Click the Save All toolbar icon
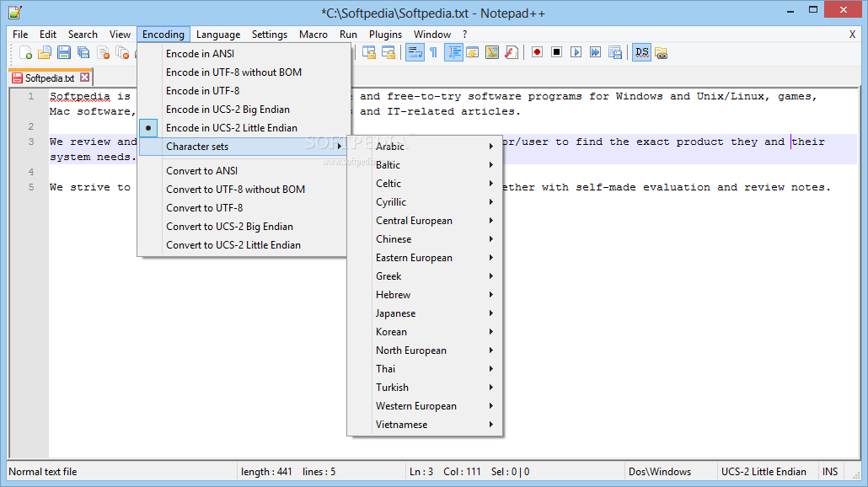This screenshot has width=868, height=487. click(x=83, y=52)
